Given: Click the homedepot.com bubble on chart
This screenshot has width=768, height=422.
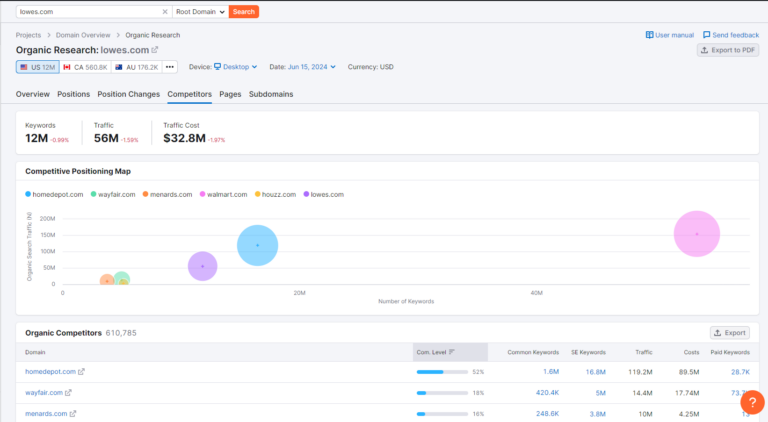Looking at the screenshot, I should point(258,245).
